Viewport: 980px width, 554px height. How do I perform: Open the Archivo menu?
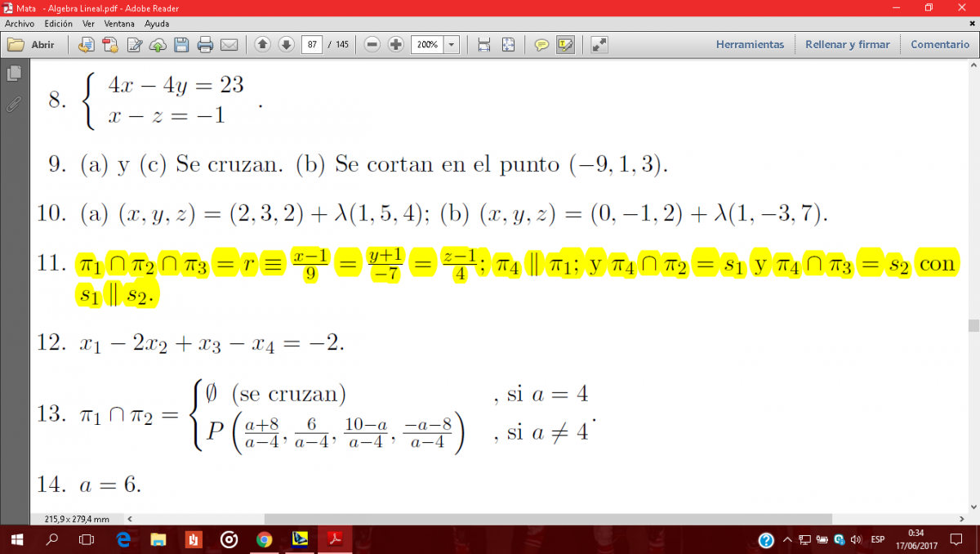coord(20,24)
